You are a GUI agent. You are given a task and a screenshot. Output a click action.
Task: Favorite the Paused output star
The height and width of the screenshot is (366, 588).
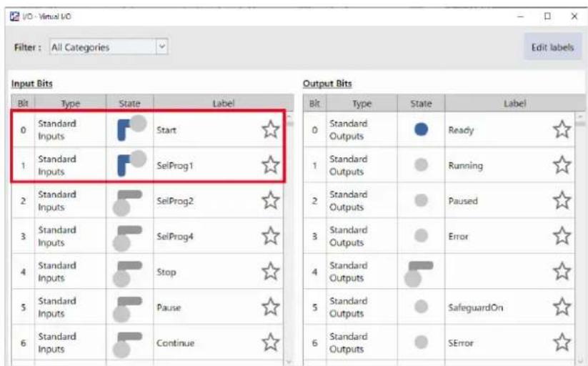[x=562, y=200]
